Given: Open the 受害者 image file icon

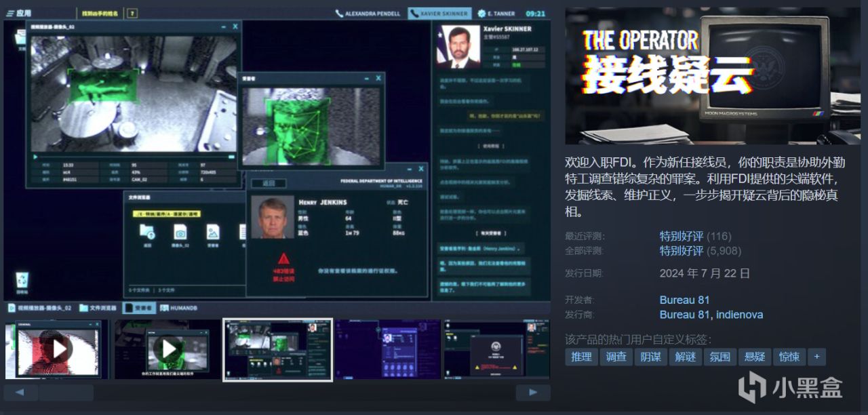Looking at the screenshot, I should (213, 231).
